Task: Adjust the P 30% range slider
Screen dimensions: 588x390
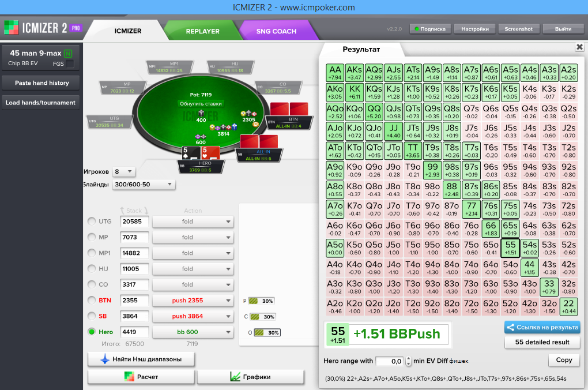Action: (x=261, y=301)
